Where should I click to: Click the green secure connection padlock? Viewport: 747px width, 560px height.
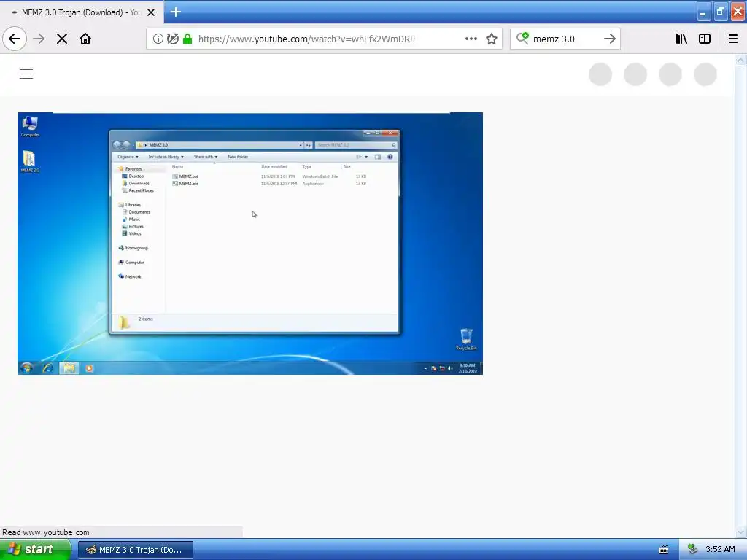coord(187,39)
